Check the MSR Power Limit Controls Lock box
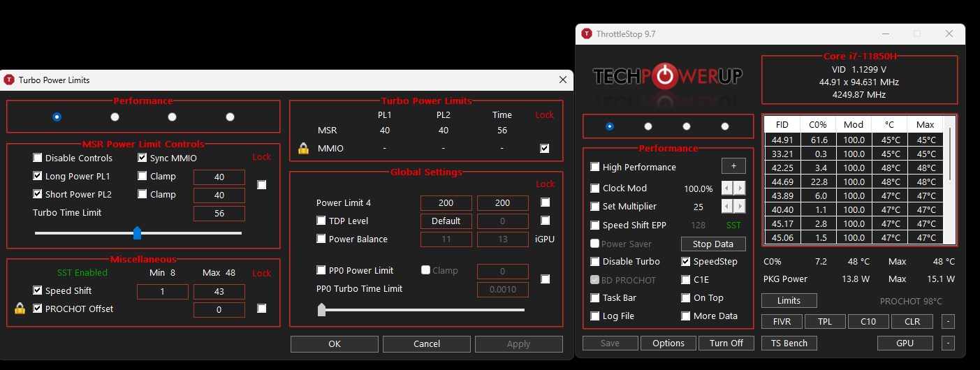Screen dimensions: 980x370 pos(261,185)
